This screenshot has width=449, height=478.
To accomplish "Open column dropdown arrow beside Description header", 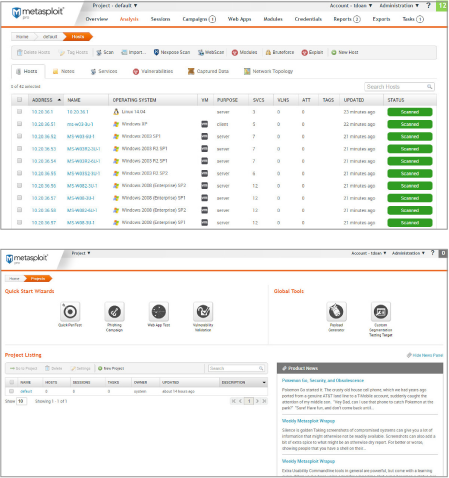I will (x=264, y=382).
